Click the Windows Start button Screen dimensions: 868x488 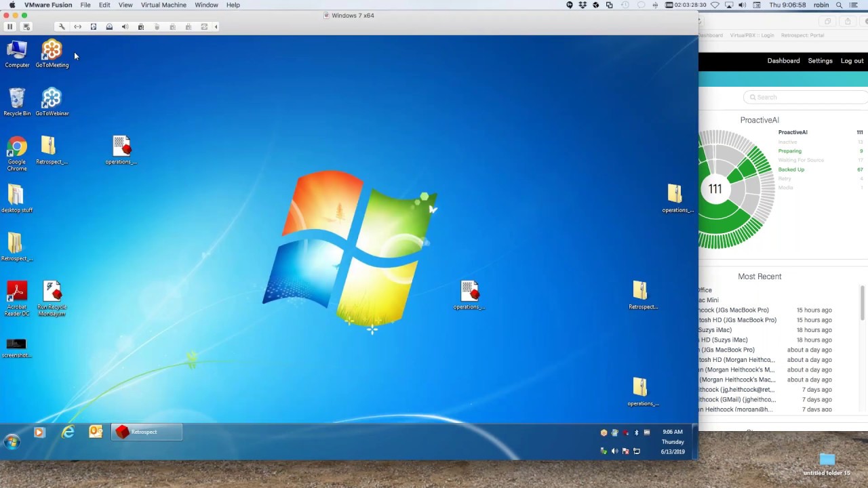coord(12,442)
